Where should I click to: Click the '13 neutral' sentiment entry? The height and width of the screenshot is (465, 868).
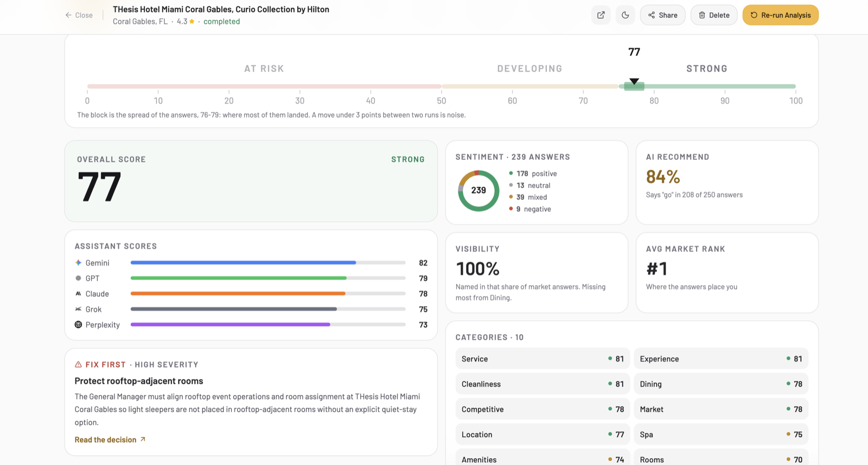pyautogui.click(x=529, y=185)
